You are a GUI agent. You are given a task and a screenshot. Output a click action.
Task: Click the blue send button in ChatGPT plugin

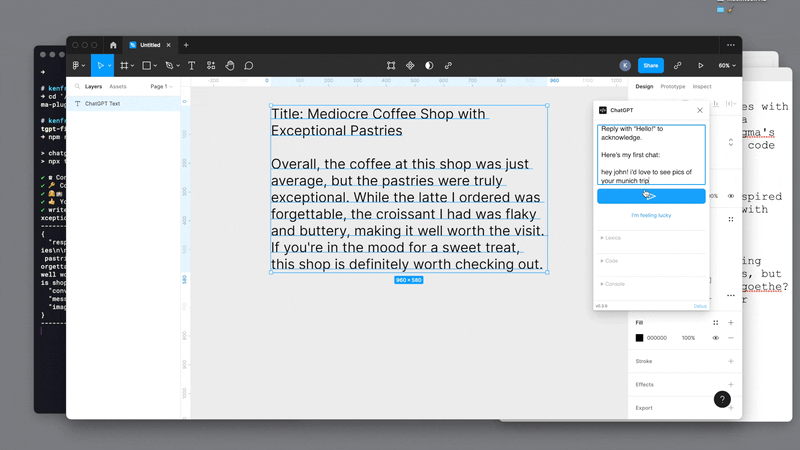pos(651,196)
